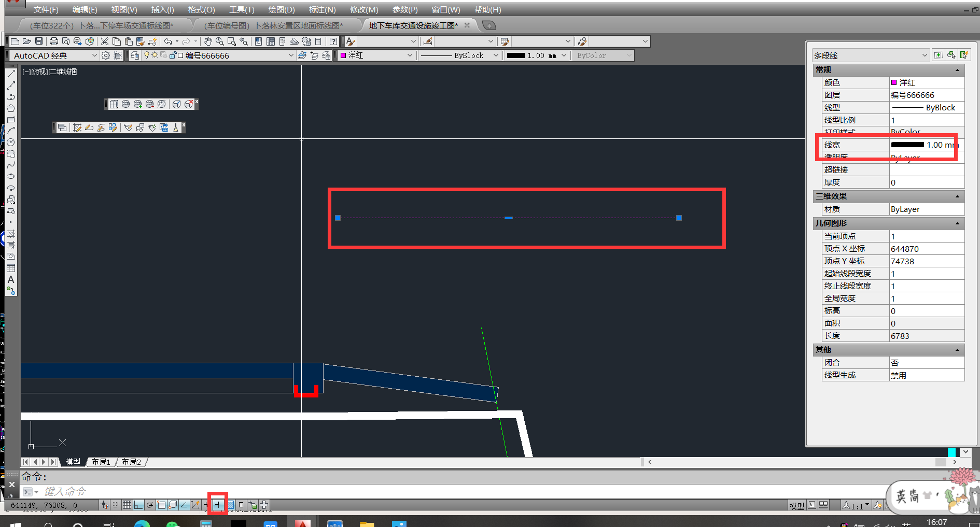The width and height of the screenshot is (980, 527).
Task: Open the 修改(M) menu
Action: 364,10
